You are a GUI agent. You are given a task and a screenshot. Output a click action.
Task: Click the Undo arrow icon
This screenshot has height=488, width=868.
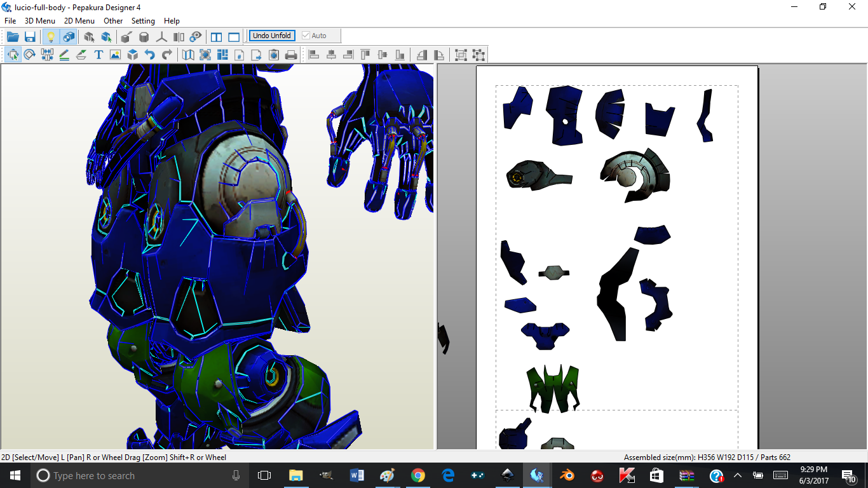click(149, 55)
